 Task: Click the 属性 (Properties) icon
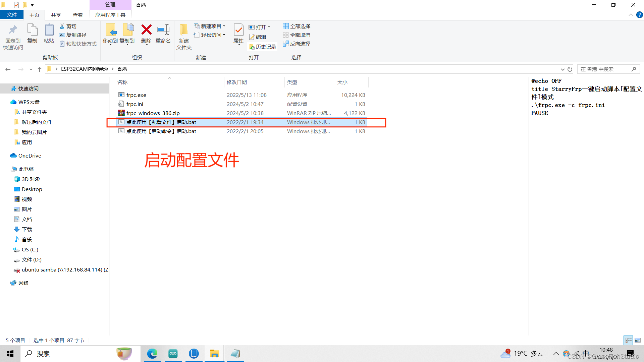pyautogui.click(x=238, y=35)
